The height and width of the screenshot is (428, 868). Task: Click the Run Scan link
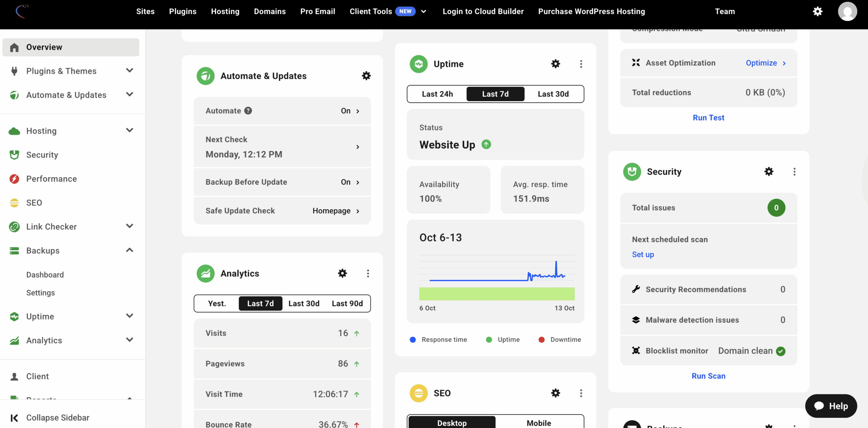[x=708, y=376]
